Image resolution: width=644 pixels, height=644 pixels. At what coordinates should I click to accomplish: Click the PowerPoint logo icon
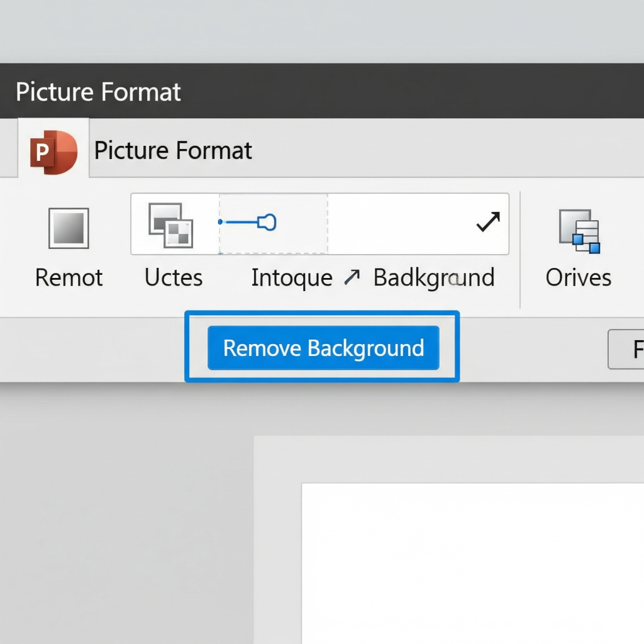pos(54,152)
